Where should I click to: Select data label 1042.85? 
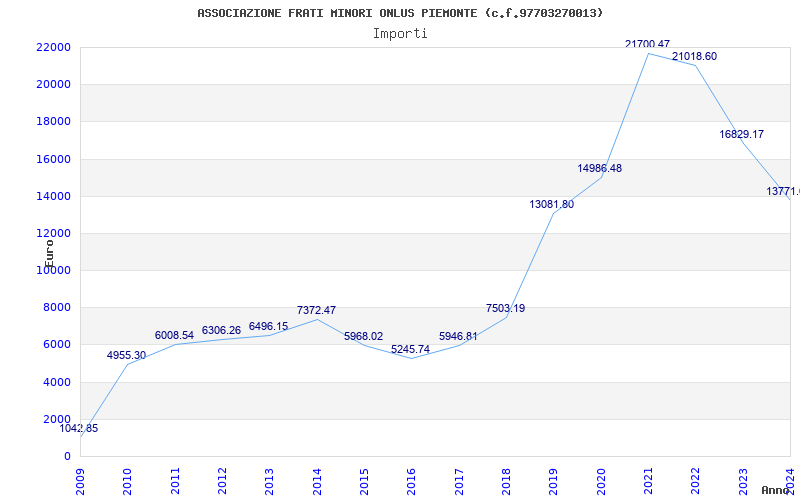click(x=79, y=429)
